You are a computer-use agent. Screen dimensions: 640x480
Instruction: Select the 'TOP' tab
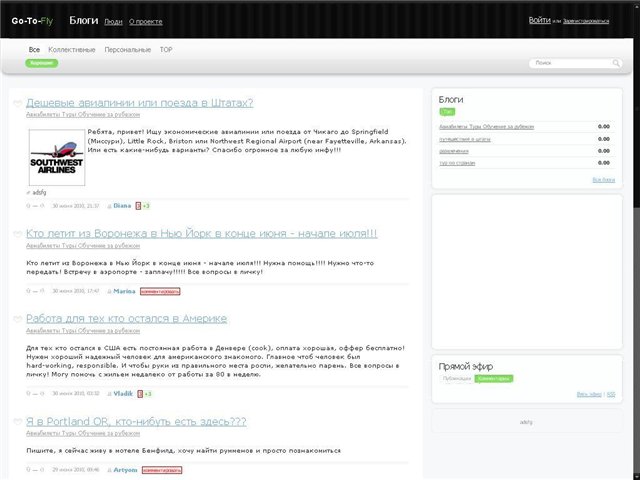(x=166, y=49)
